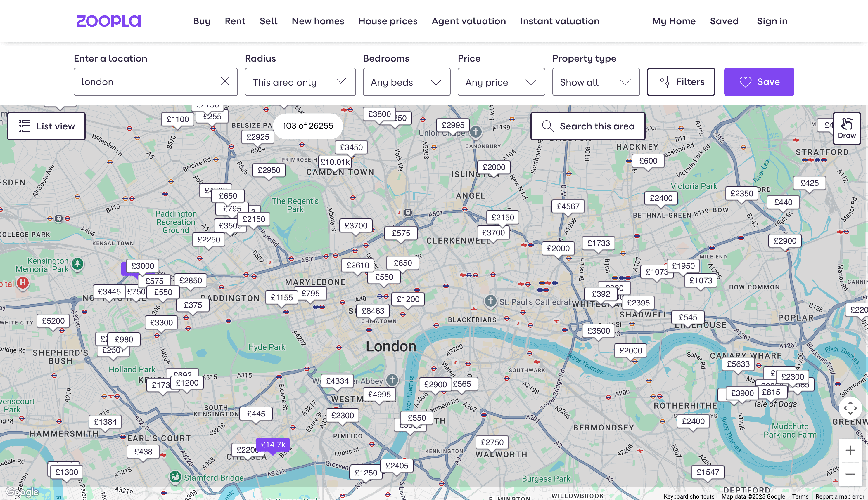Select the highlighted £14.7k price marker
The image size is (868, 500).
click(x=273, y=445)
